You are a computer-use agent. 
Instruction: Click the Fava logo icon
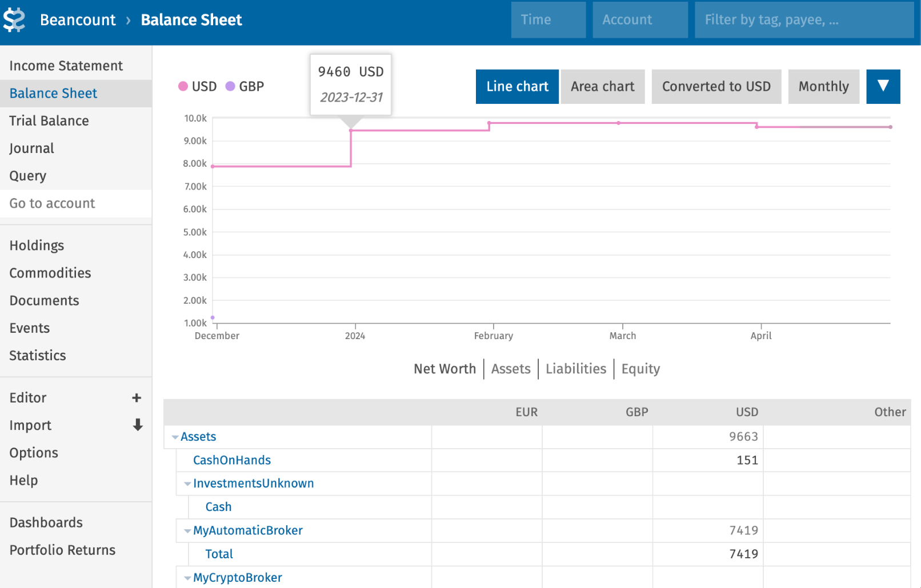pos(14,20)
